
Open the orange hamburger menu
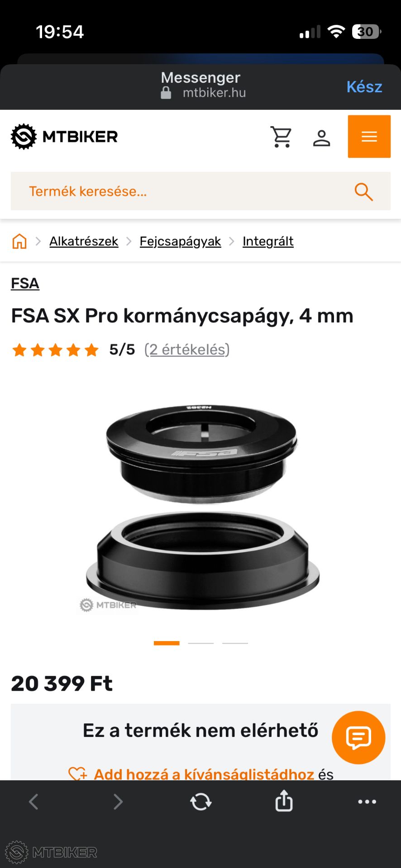(x=369, y=137)
